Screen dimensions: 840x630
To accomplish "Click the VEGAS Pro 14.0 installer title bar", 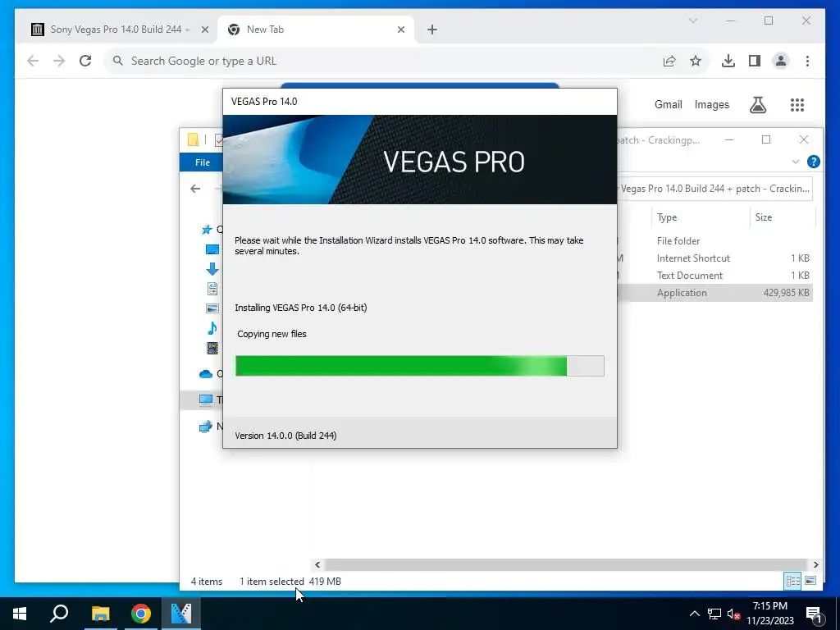I will coord(419,102).
